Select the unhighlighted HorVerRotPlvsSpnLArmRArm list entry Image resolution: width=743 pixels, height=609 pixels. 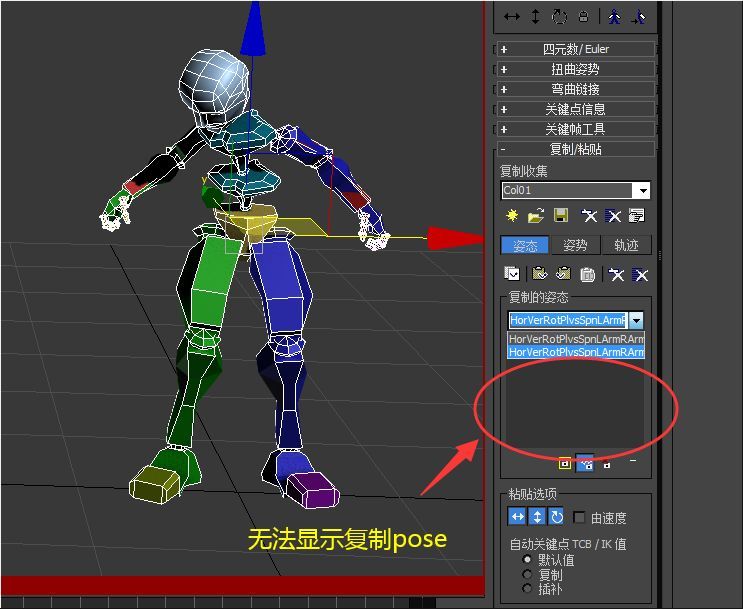576,338
